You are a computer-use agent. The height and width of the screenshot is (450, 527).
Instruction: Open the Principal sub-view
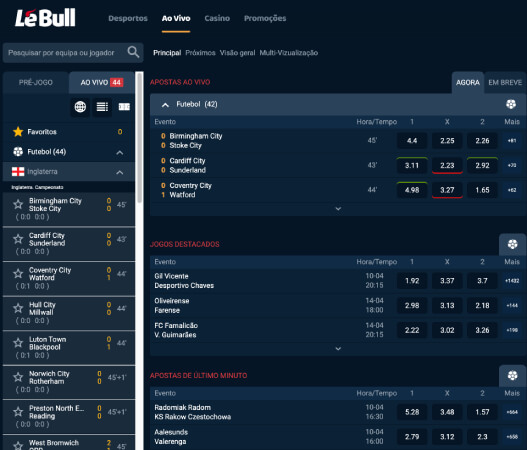tap(167, 53)
